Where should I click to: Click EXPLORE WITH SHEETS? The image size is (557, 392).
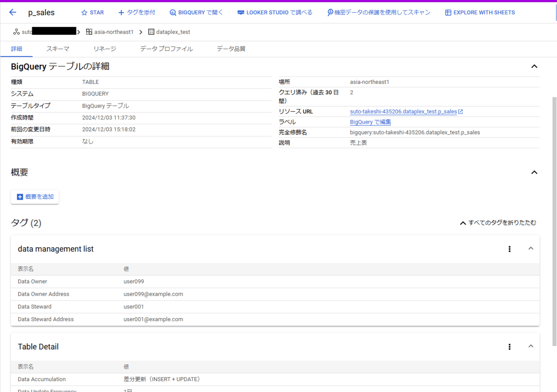(480, 13)
